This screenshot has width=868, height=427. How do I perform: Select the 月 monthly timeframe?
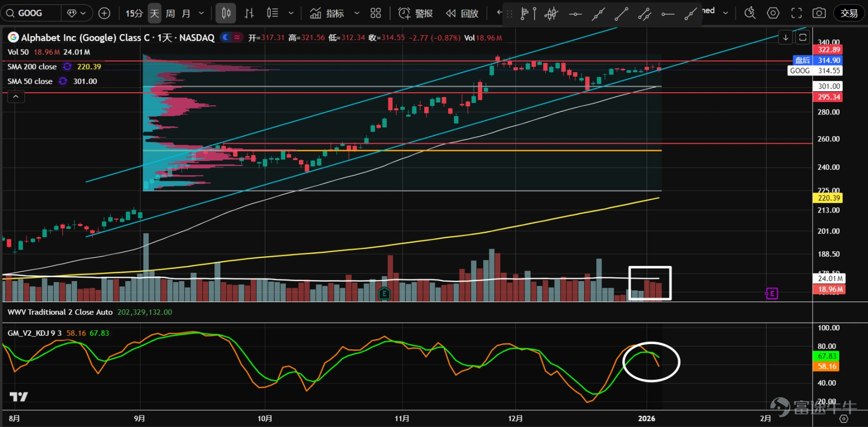click(186, 13)
